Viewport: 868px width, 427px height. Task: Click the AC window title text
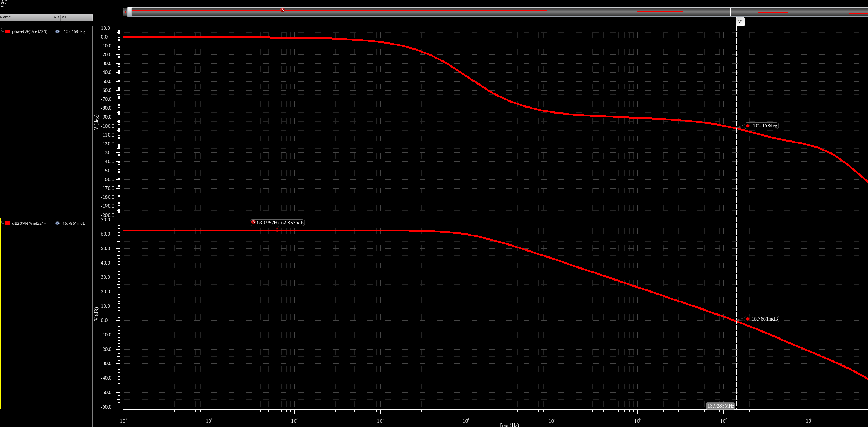tap(4, 2)
